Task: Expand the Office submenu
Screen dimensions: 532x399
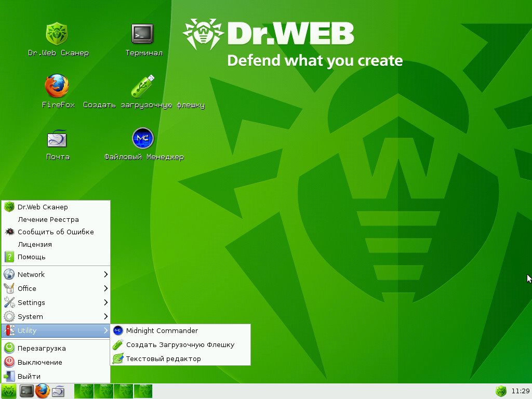Action: point(56,288)
